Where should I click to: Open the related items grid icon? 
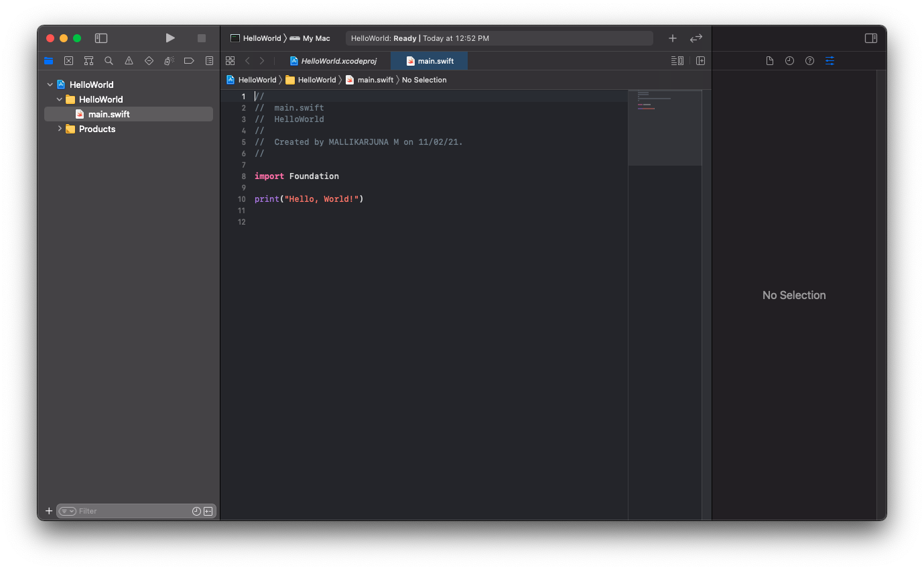230,61
